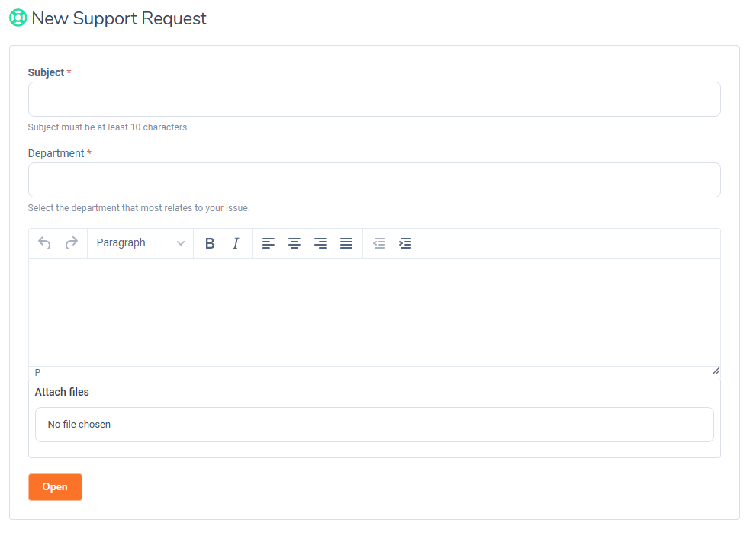Align text to the left
756x536 pixels.
(269, 243)
